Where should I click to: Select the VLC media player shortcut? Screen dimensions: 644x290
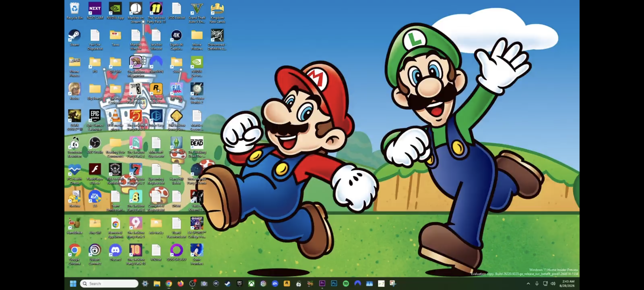pyautogui.click(x=115, y=120)
